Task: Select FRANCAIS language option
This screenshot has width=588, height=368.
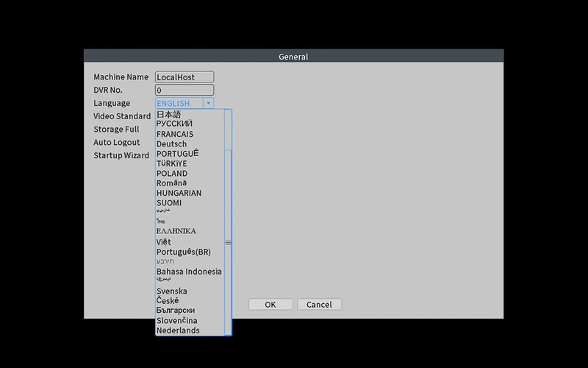Action: (x=175, y=135)
